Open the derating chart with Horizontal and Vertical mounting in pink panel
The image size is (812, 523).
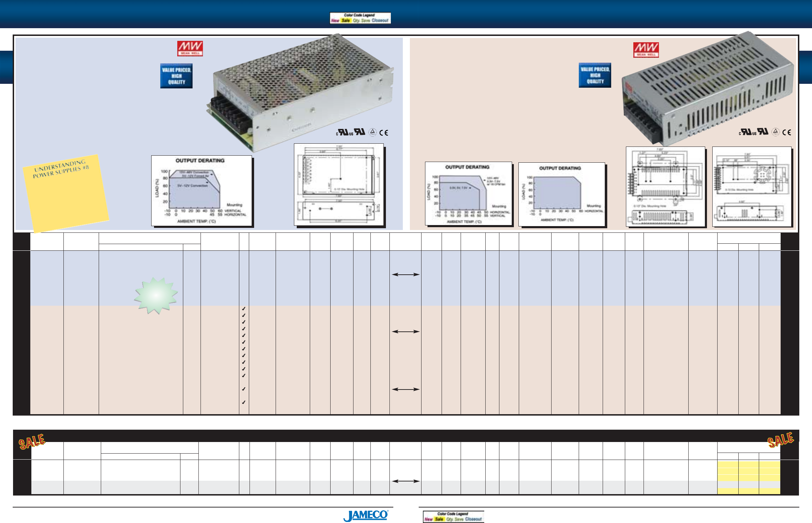coord(468,193)
